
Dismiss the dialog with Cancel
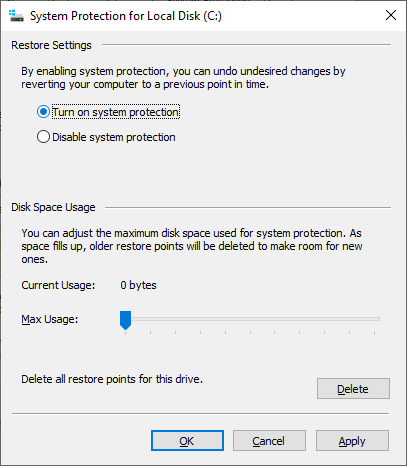click(x=269, y=441)
